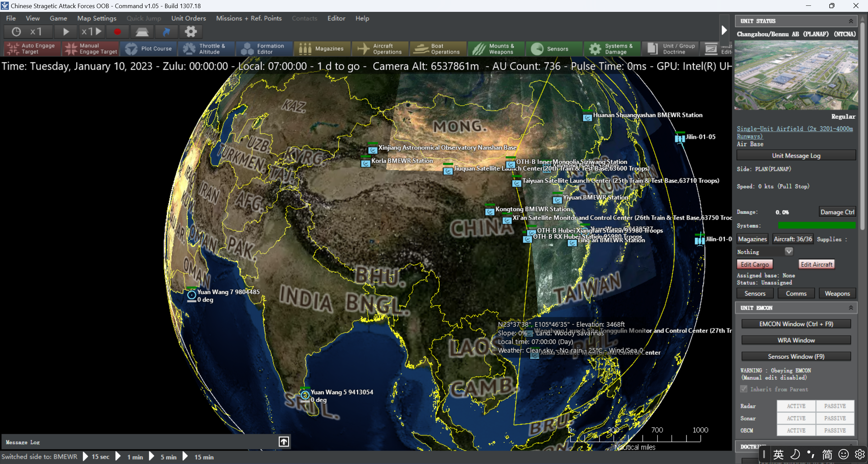Click the Damage Ctrl button

click(837, 212)
